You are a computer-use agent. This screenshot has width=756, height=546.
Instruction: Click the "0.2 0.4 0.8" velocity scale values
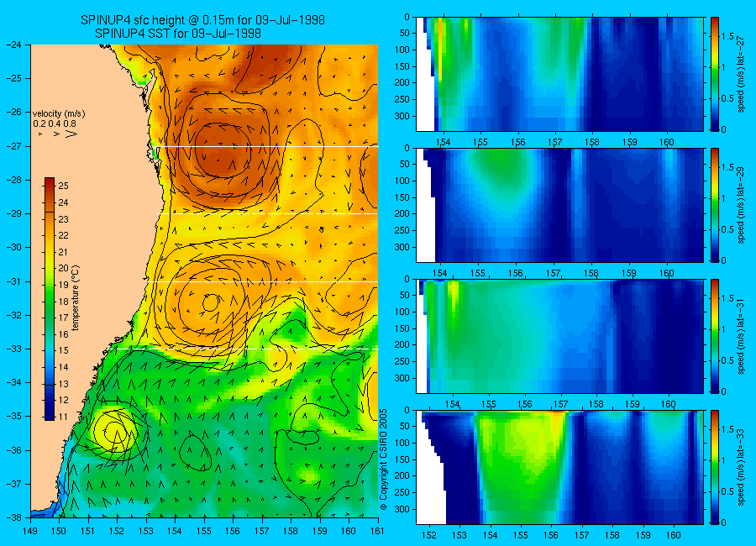[55, 124]
